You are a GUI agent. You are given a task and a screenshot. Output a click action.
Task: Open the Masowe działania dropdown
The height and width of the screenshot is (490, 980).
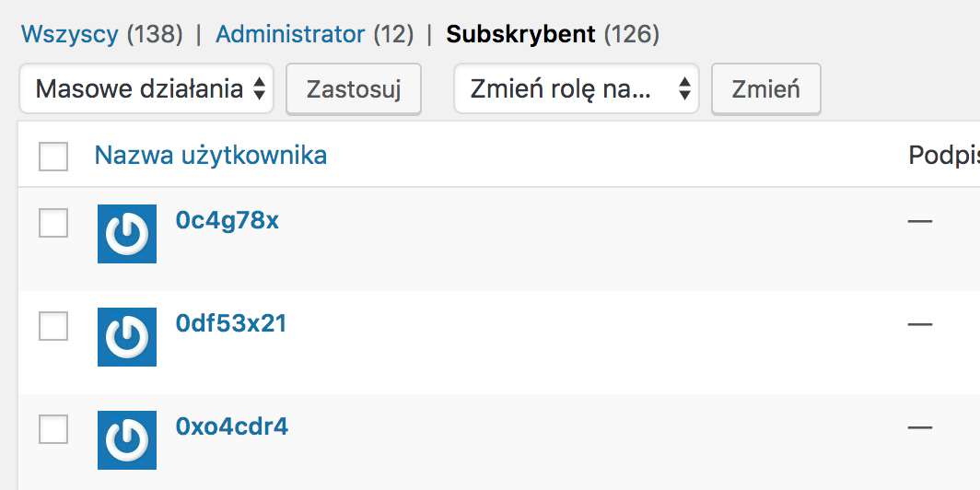[146, 88]
